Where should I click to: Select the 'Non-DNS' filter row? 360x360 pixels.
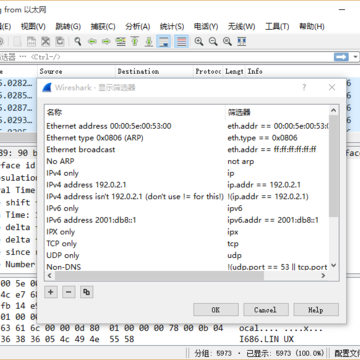[187, 267]
